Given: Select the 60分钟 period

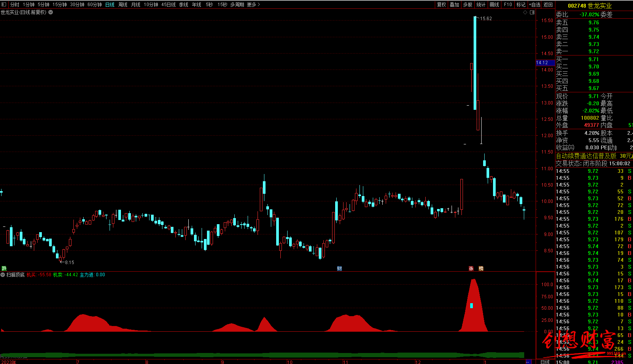Looking at the screenshot, I should tap(95, 5).
